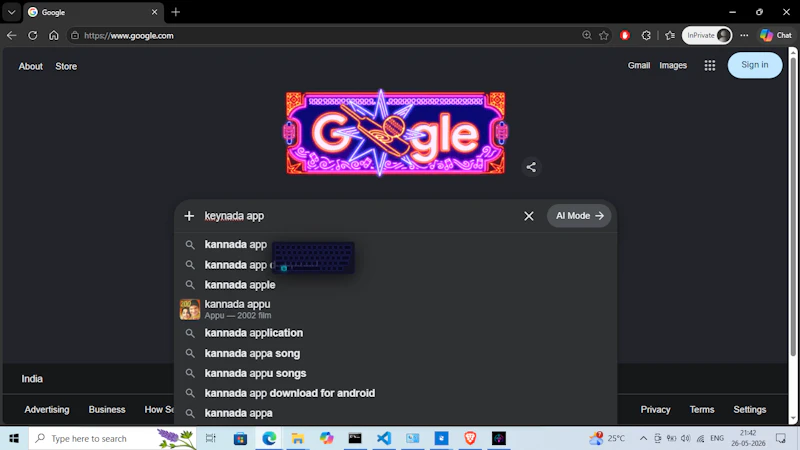This screenshot has width=800, height=450.
Task: Close the Google tab
Action: click(x=155, y=12)
